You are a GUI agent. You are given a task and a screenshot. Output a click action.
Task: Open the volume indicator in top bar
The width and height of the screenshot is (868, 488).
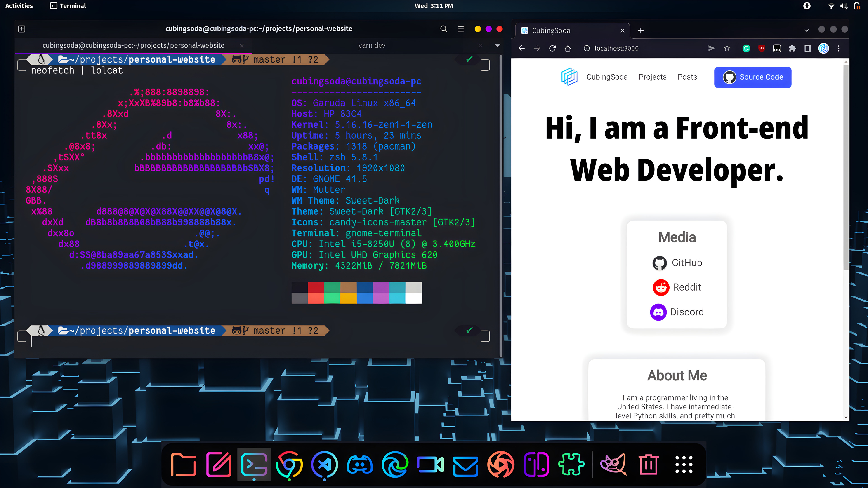(844, 6)
